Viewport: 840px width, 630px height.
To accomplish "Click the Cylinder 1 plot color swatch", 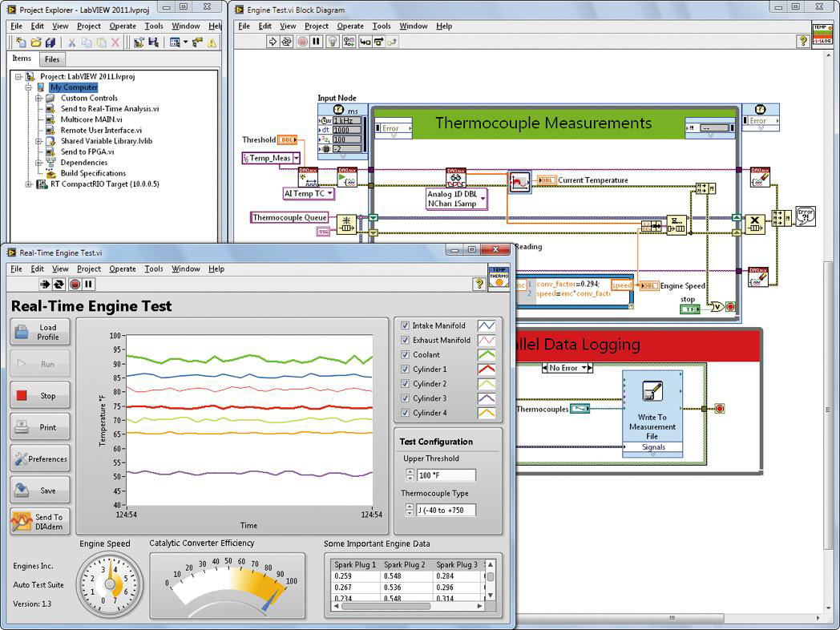I will coord(486,370).
